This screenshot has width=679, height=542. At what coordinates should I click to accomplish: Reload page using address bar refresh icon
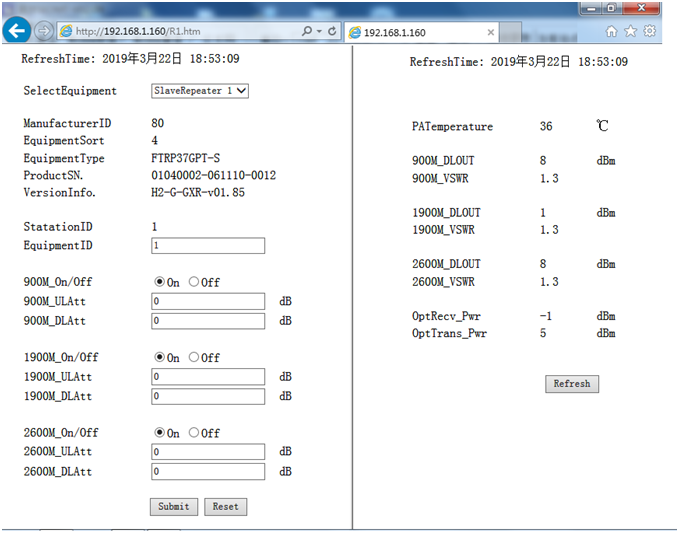click(x=332, y=32)
